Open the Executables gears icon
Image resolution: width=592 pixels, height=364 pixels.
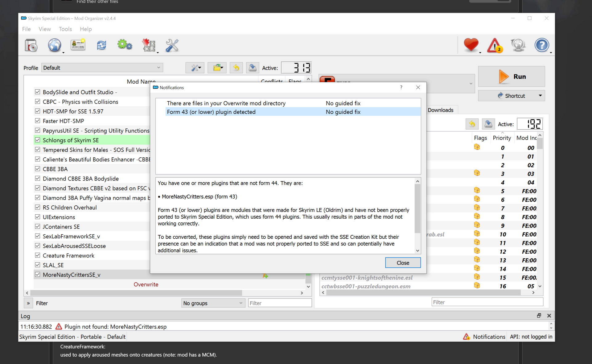125,45
